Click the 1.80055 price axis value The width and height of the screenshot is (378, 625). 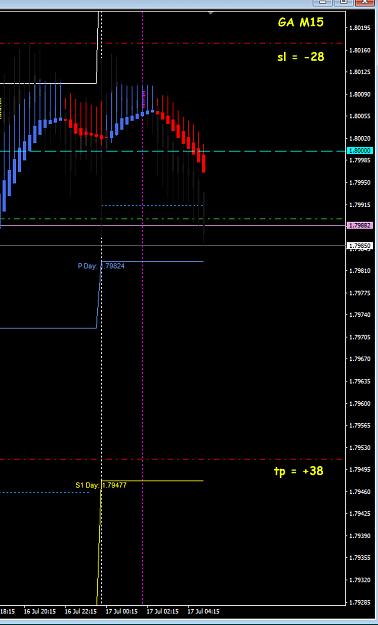coord(360,116)
